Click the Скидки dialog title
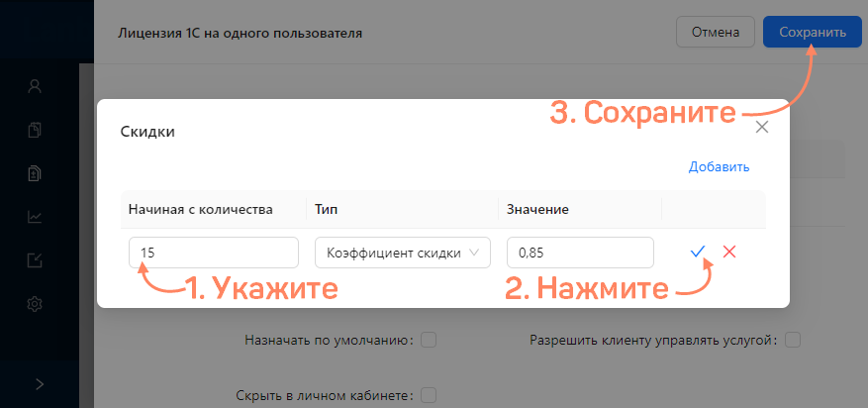Screen dimensions: 868x408 click(x=147, y=132)
